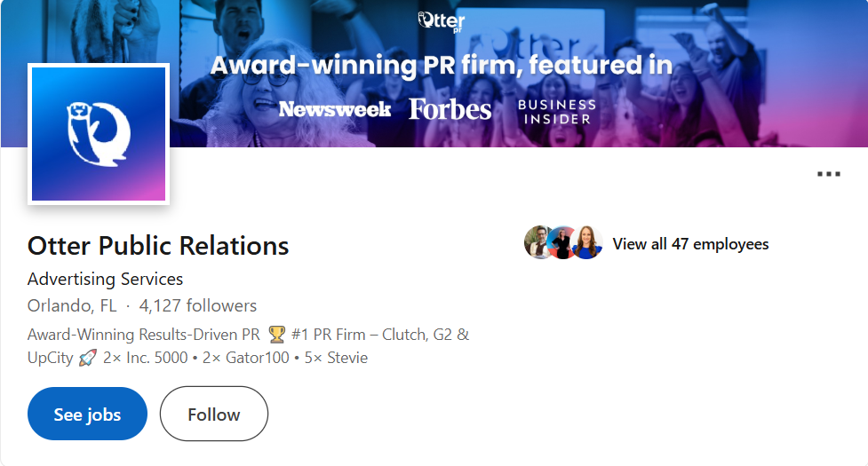
Task: Click the middle employee profile photo
Action: (x=563, y=242)
